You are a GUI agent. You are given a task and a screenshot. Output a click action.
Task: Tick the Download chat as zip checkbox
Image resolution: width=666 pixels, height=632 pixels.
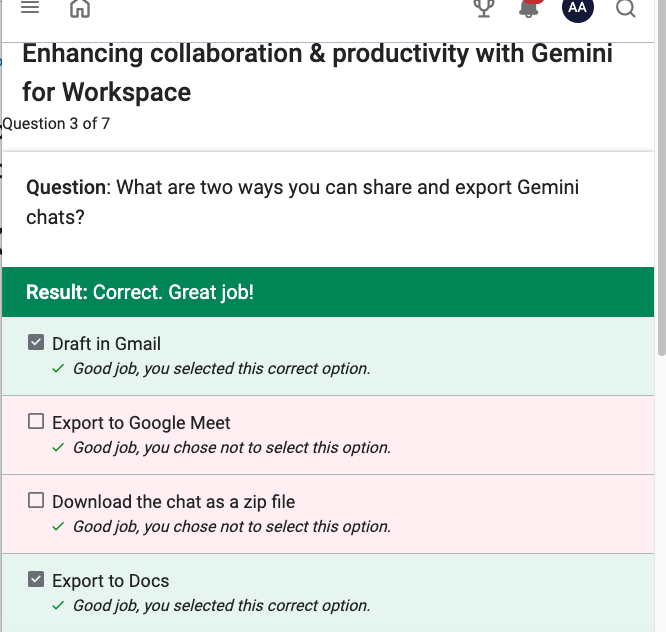[x=36, y=500]
